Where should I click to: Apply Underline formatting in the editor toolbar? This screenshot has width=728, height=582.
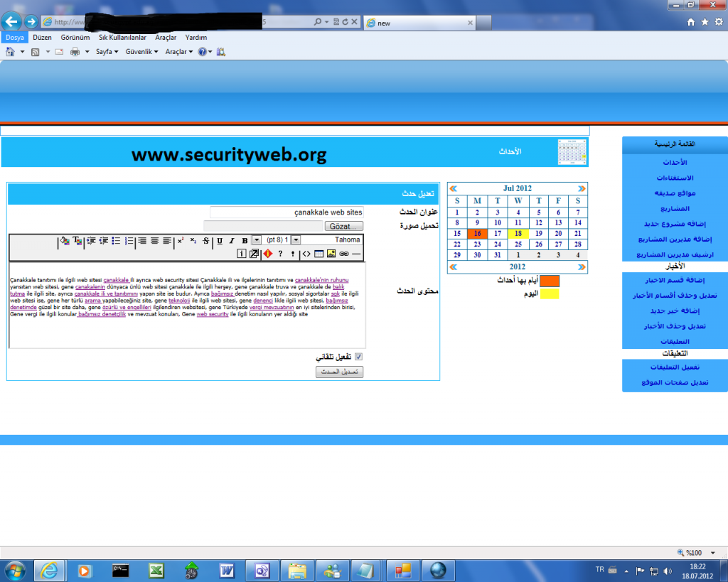[x=219, y=240]
